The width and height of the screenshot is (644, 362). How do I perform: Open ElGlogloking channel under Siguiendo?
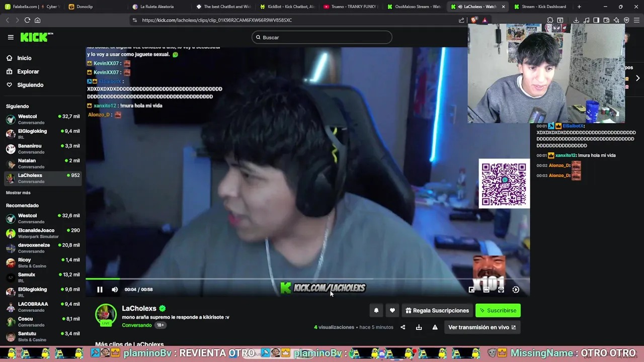[x=43, y=134]
